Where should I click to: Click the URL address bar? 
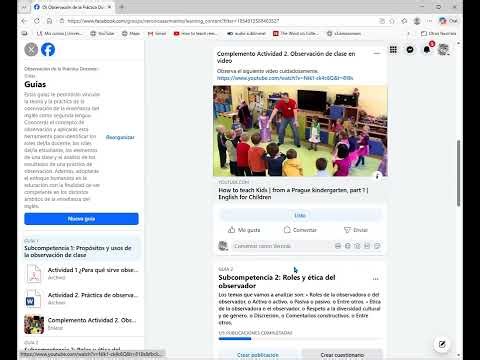click(x=217, y=21)
